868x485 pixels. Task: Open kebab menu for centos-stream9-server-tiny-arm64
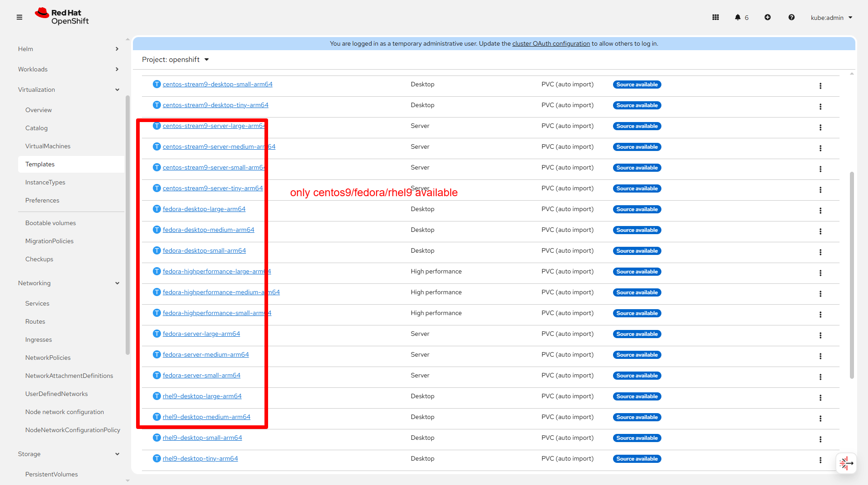tap(821, 190)
